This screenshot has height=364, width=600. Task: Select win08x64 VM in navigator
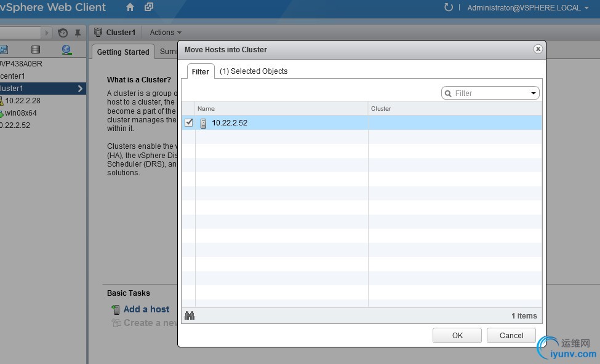point(21,113)
